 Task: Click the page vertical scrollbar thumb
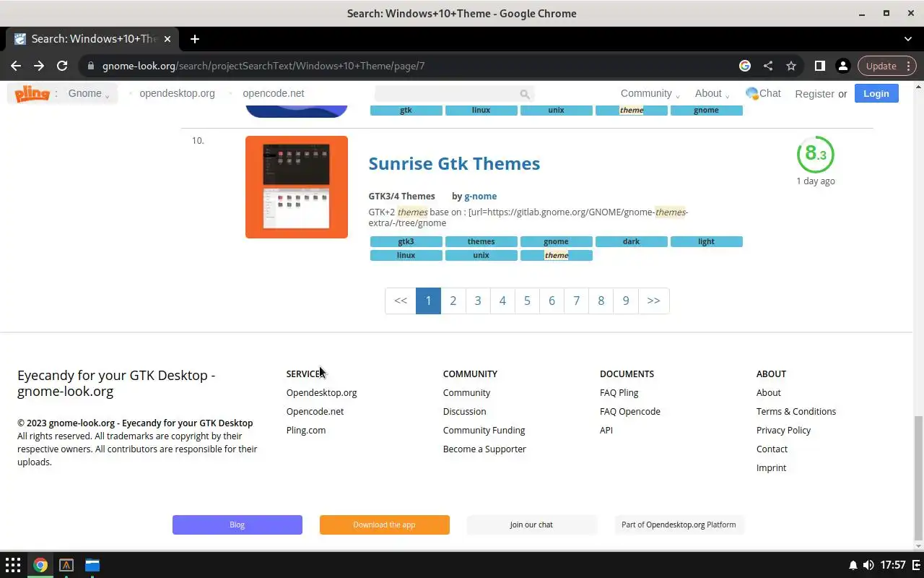(x=918, y=478)
